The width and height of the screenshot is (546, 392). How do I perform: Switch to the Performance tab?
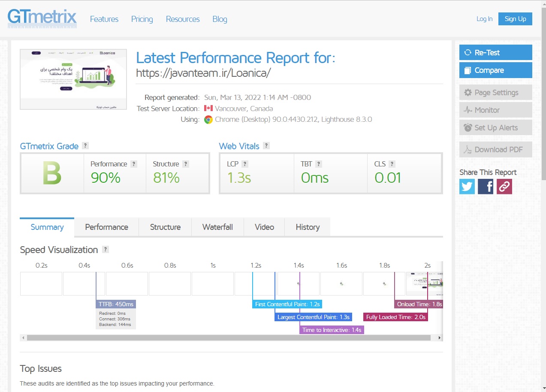point(106,227)
